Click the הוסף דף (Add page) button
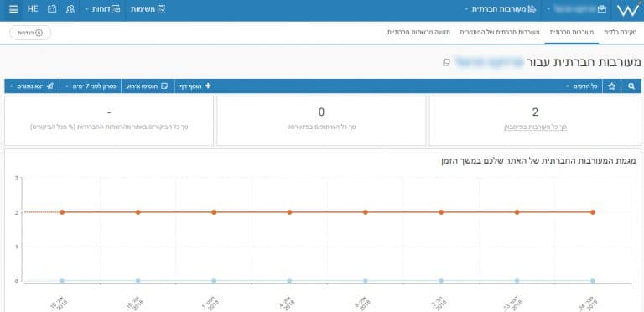The width and height of the screenshot is (644, 312). 195,86
